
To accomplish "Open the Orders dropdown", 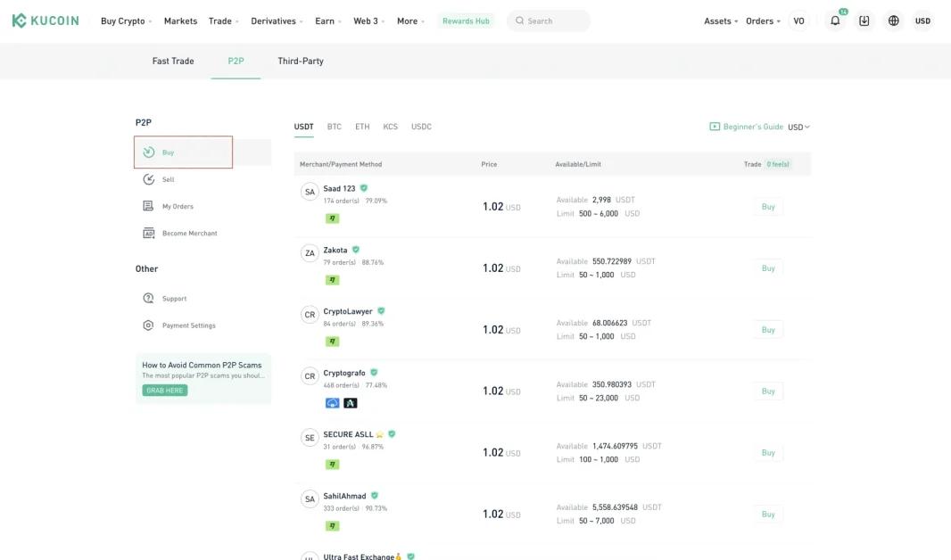I will [763, 21].
